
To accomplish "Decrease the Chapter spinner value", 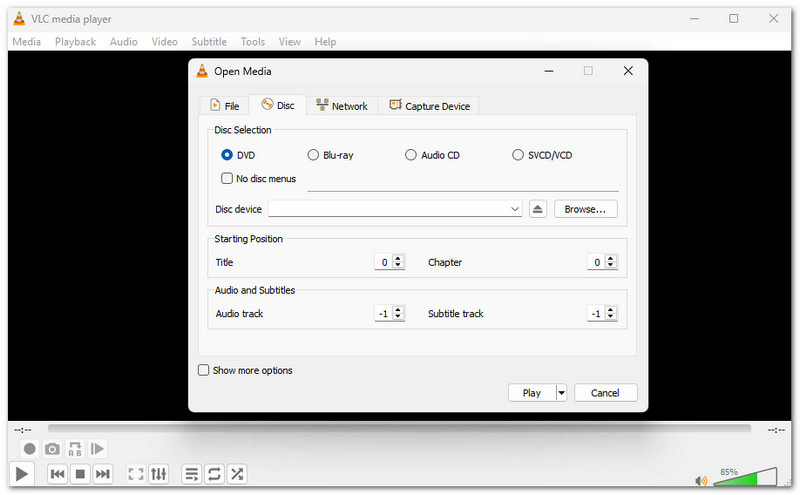I will (x=611, y=265).
